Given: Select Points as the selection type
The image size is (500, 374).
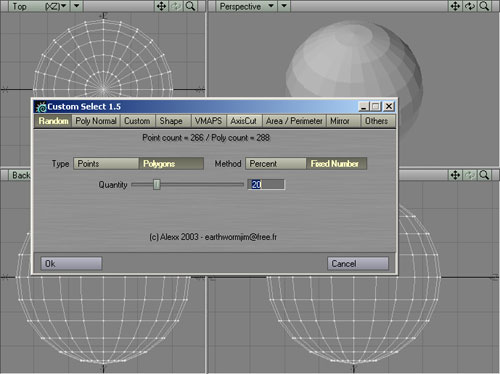Looking at the screenshot, I should pos(106,164).
